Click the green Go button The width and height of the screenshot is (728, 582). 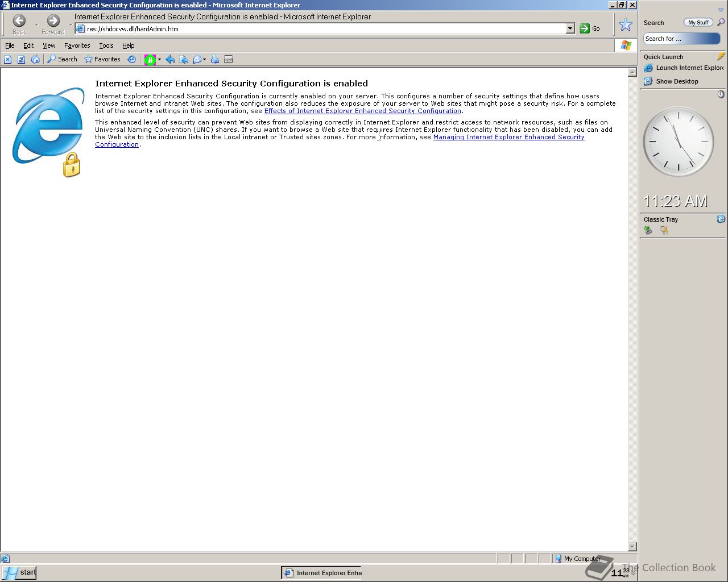590,28
